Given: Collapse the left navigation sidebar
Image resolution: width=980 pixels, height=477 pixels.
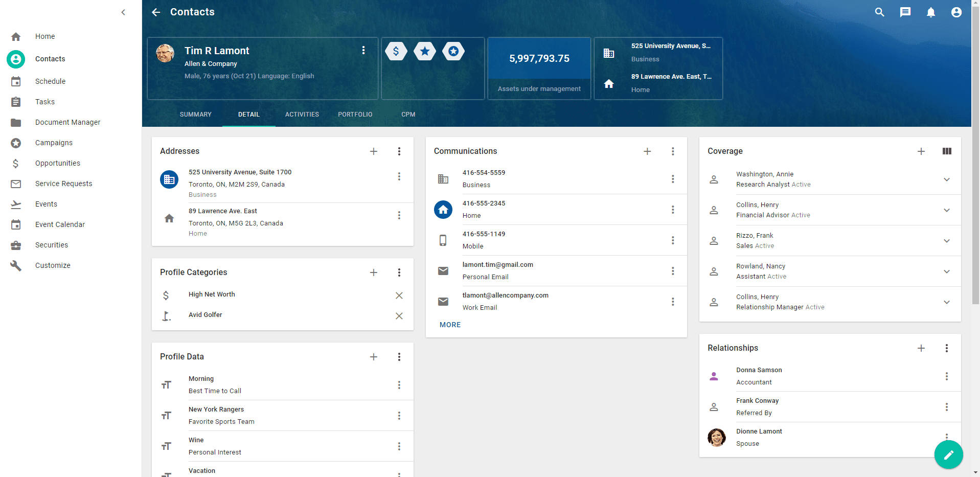Looking at the screenshot, I should [123, 12].
